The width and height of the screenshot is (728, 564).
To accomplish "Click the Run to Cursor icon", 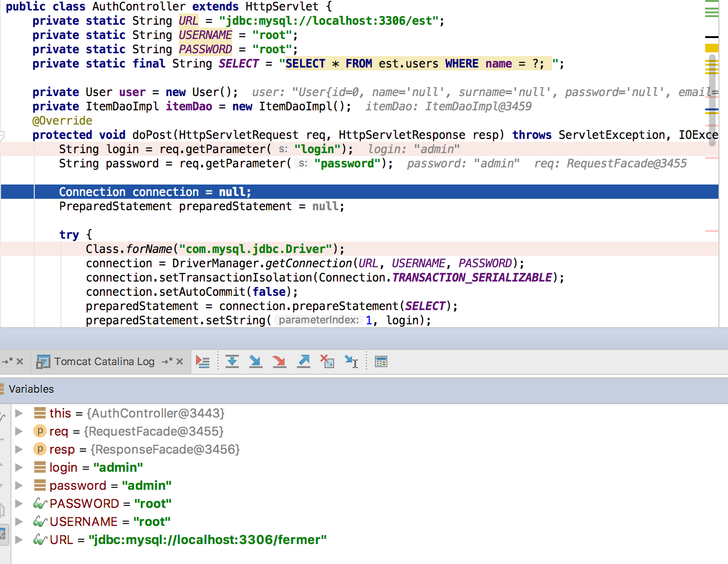I will click(x=352, y=362).
